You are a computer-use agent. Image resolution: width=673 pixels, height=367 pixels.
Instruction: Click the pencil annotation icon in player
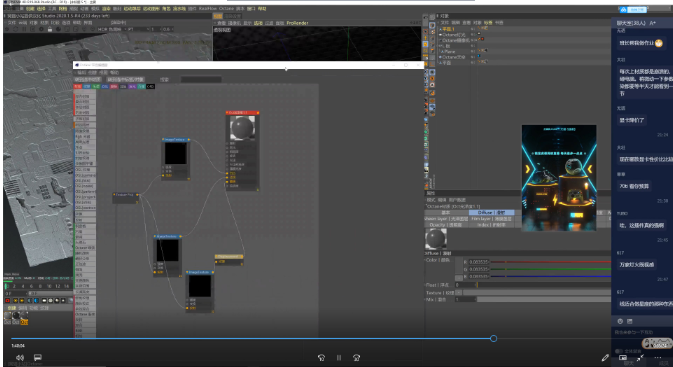[605, 357]
